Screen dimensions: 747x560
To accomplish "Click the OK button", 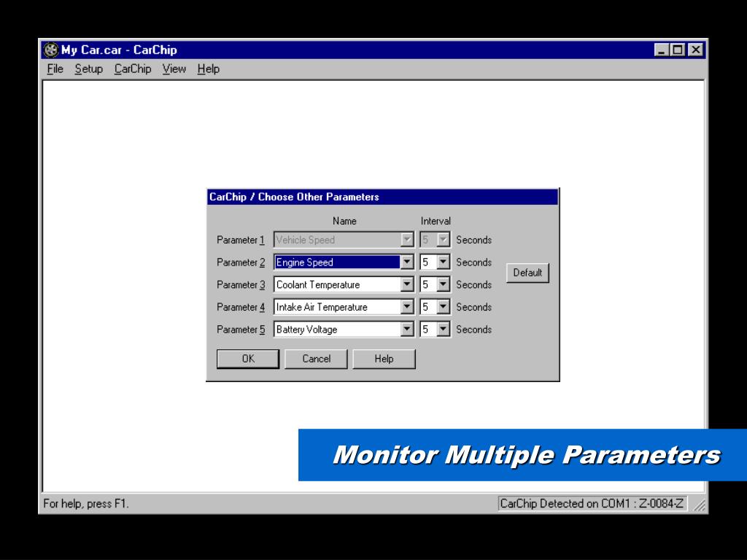I will [x=248, y=359].
